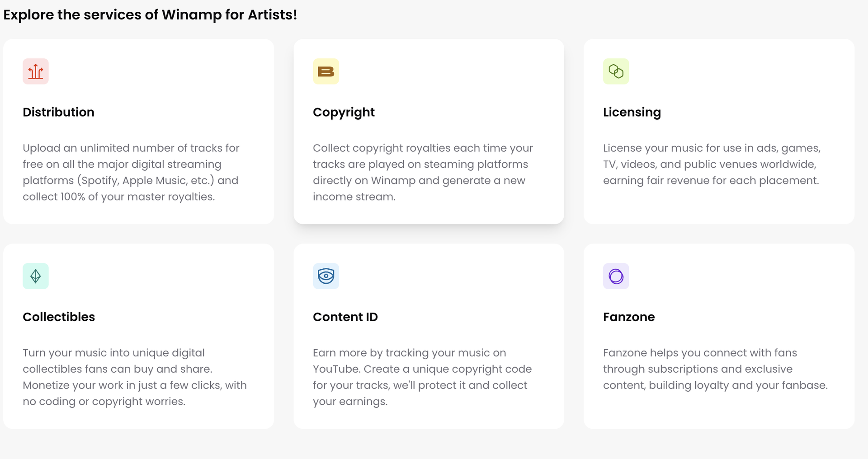The image size is (868, 459).
Task: Click the Distribution description about master royalties
Action: pos(131,173)
